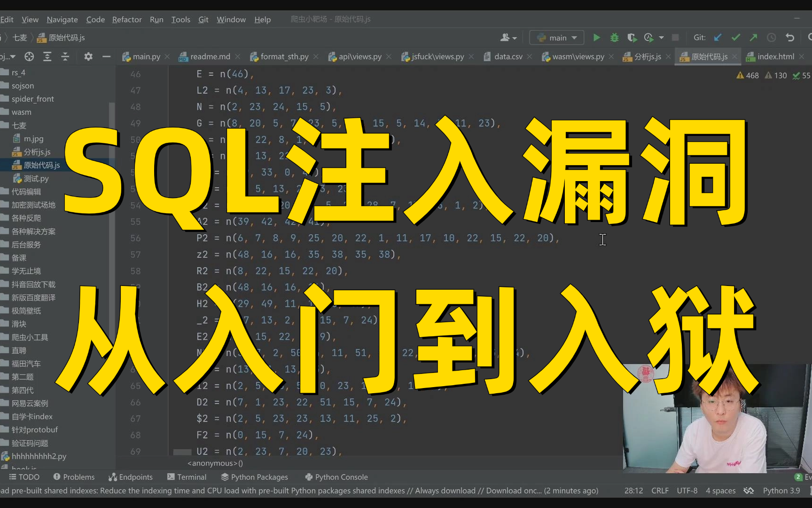
Task: Click the 七麦 breadcrumb in navigation bar
Action: [20, 38]
